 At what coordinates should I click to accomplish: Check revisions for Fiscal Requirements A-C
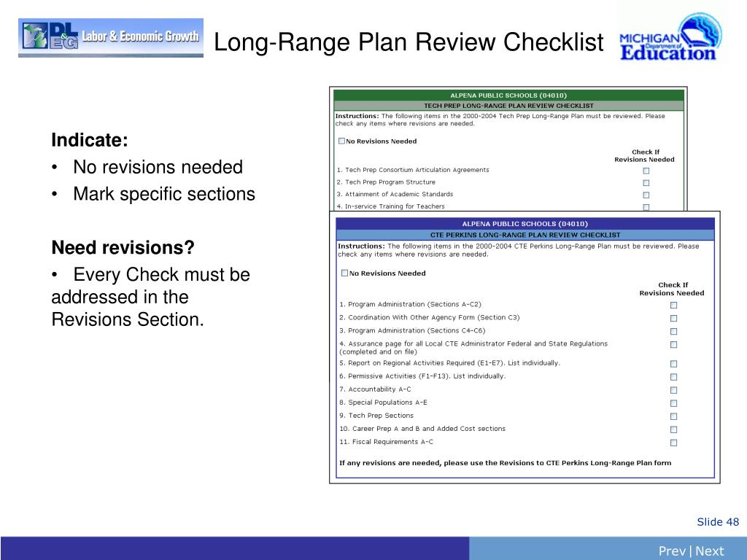(x=673, y=443)
